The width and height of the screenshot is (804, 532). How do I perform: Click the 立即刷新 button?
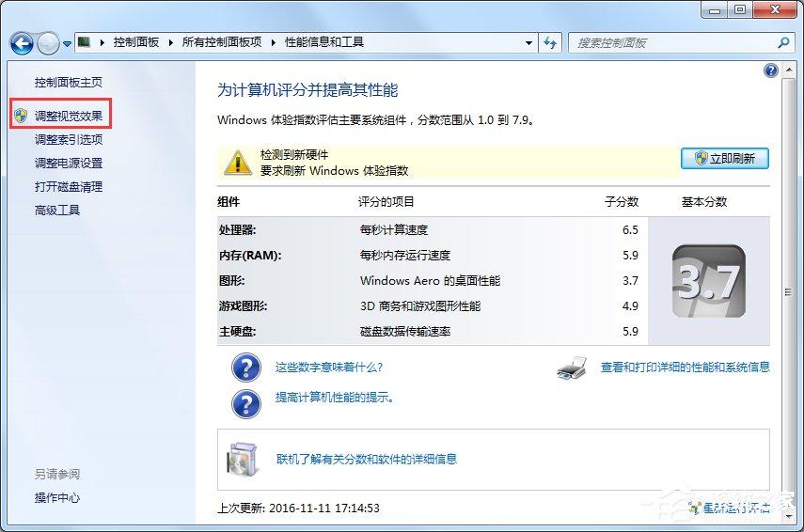click(724, 158)
